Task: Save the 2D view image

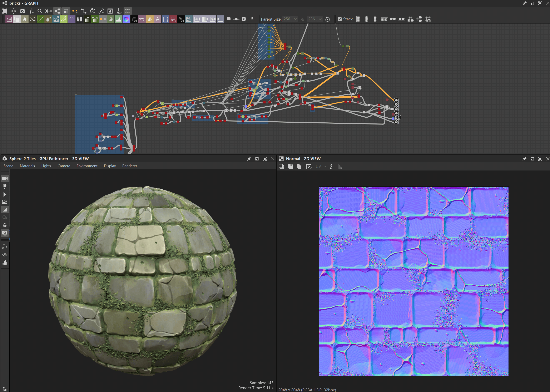Action: 291,167
